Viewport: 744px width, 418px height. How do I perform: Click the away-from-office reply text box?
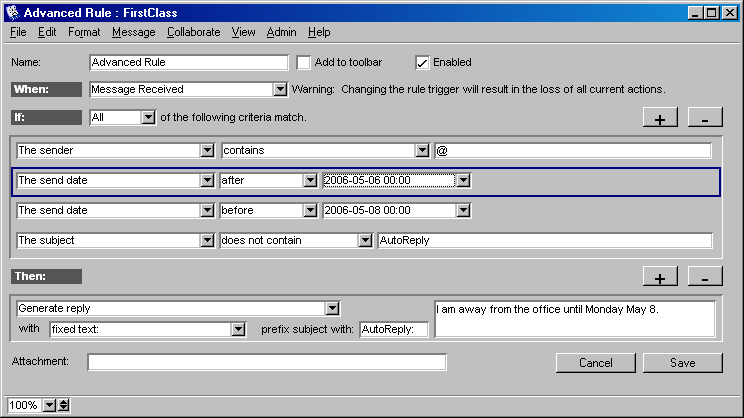click(575, 319)
